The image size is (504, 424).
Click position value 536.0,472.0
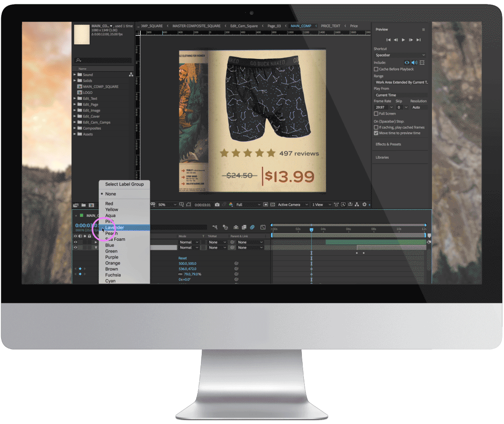[x=187, y=269]
